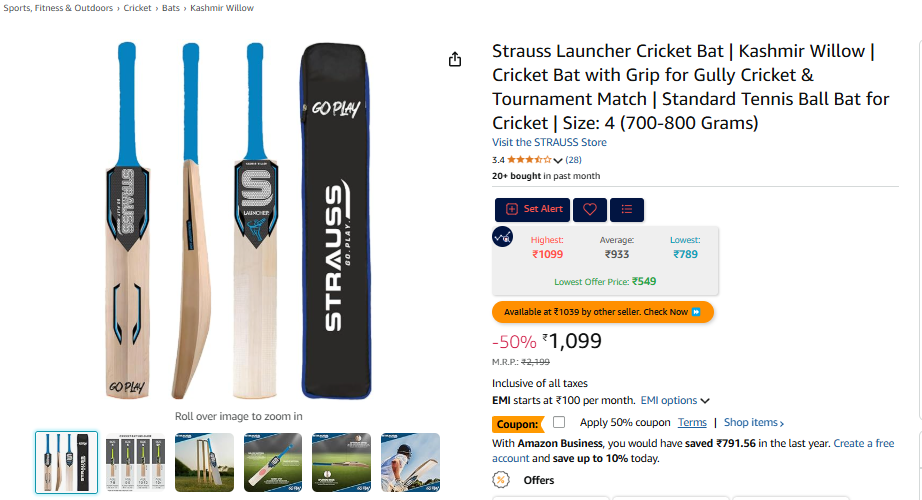
Task: Go to the Cricket breadcrumb category
Action: click(x=137, y=8)
